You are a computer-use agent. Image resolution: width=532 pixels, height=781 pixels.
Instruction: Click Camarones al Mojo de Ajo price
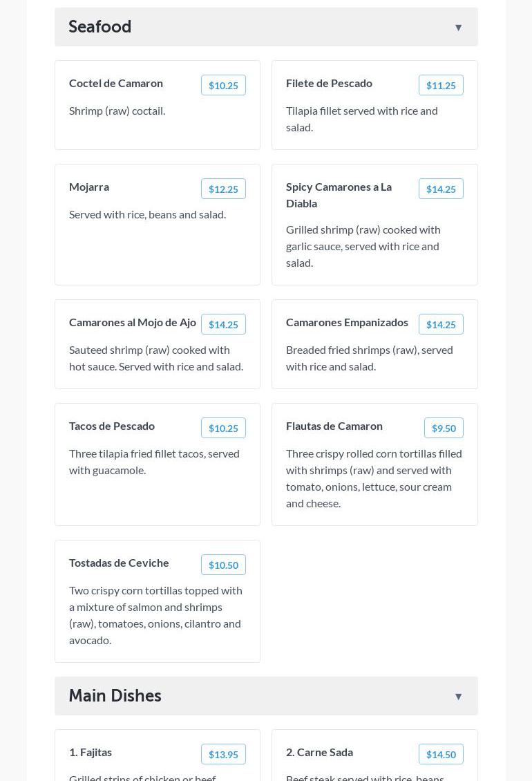click(223, 325)
